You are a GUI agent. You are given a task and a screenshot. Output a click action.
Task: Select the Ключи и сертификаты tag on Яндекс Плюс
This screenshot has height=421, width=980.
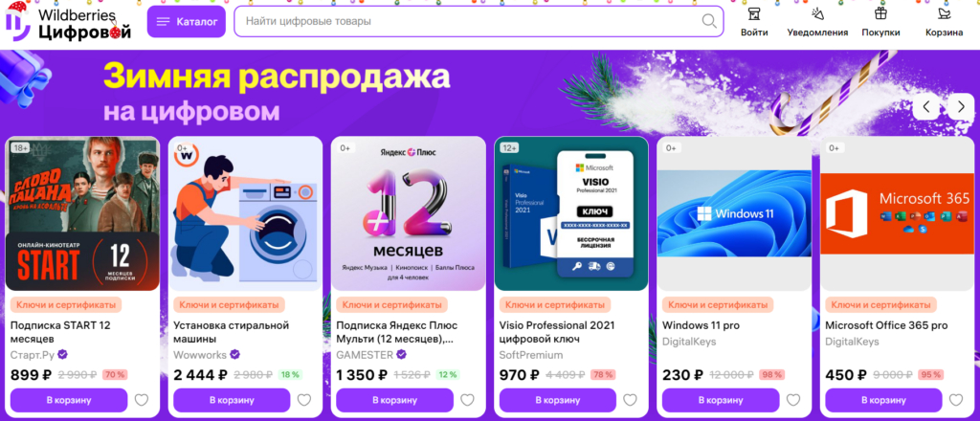391,305
